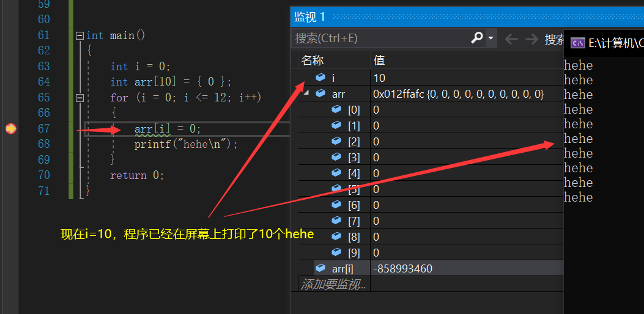
Task: Click the 添加要监视 add watch field
Action: coord(335,284)
